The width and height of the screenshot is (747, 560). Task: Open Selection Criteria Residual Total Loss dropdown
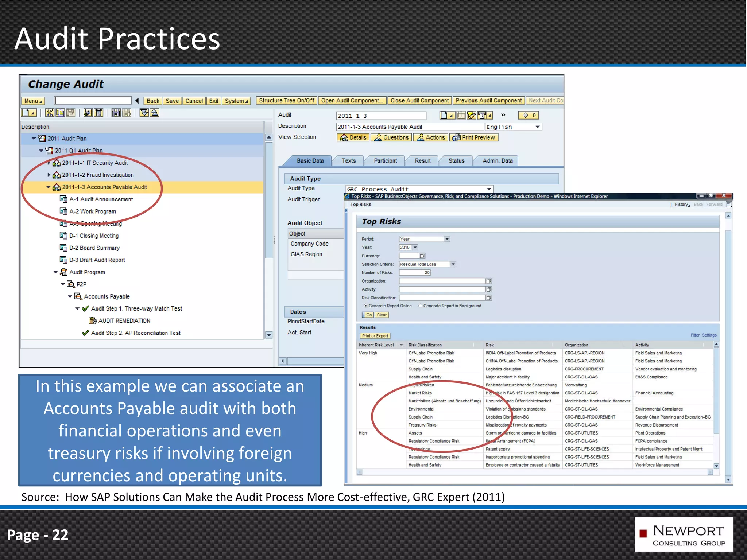pyautogui.click(x=453, y=264)
